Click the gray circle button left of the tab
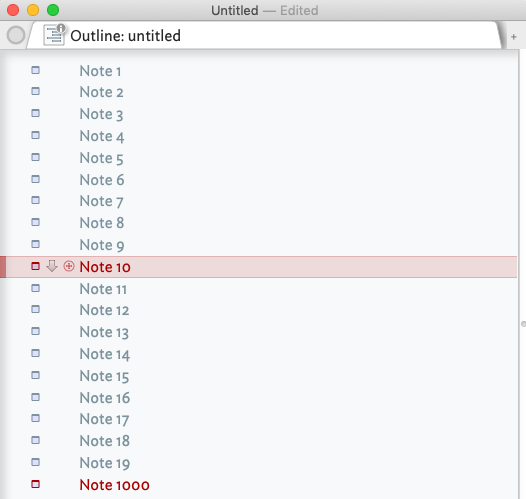The width and height of the screenshot is (526, 499). coord(16,35)
